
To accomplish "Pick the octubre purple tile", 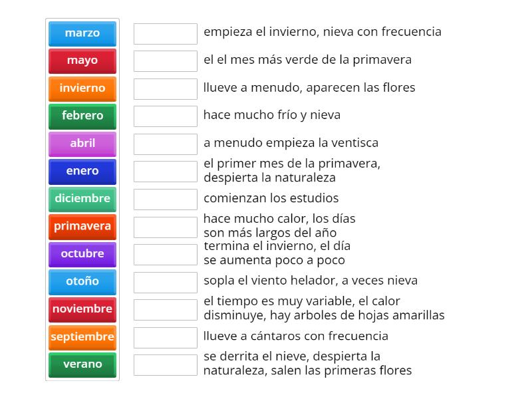I will [82, 254].
